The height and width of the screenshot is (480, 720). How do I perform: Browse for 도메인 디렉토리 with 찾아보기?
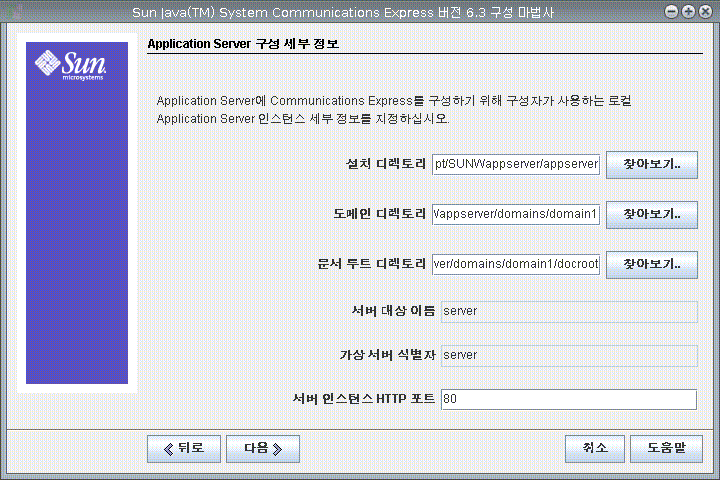coord(652,215)
